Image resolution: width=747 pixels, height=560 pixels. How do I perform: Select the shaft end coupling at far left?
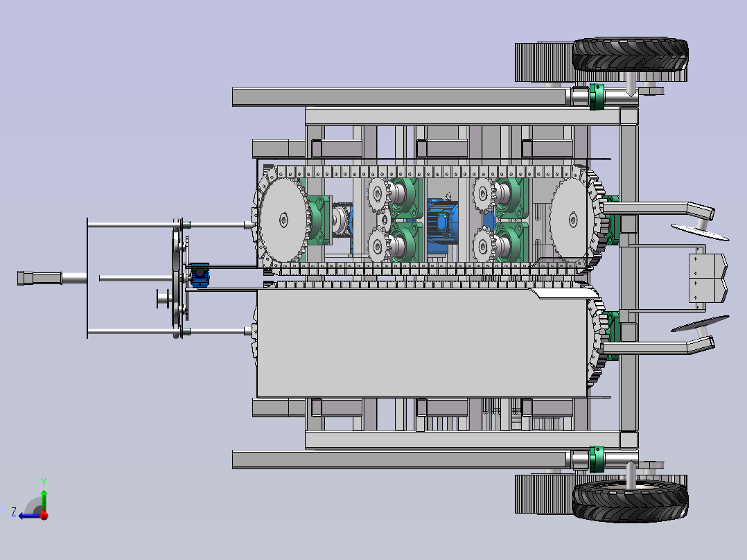click(39, 278)
